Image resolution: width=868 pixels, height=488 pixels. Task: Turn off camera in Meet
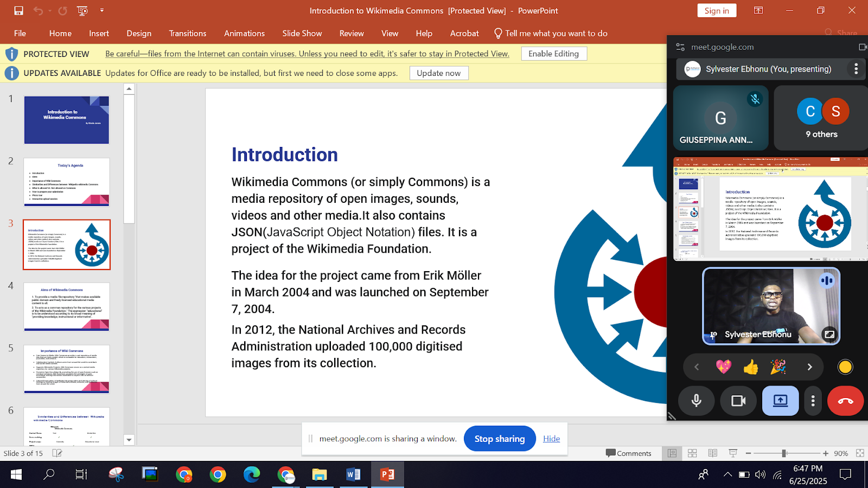click(x=738, y=401)
